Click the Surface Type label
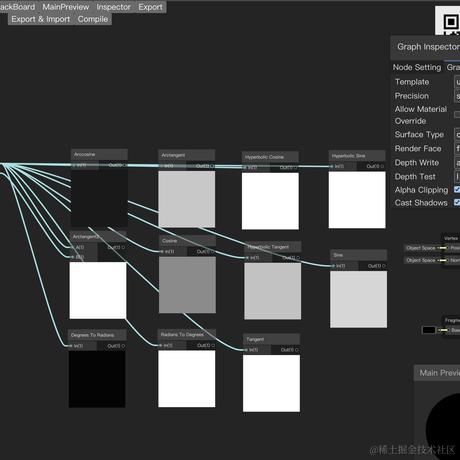The height and width of the screenshot is (460, 460). coord(419,135)
